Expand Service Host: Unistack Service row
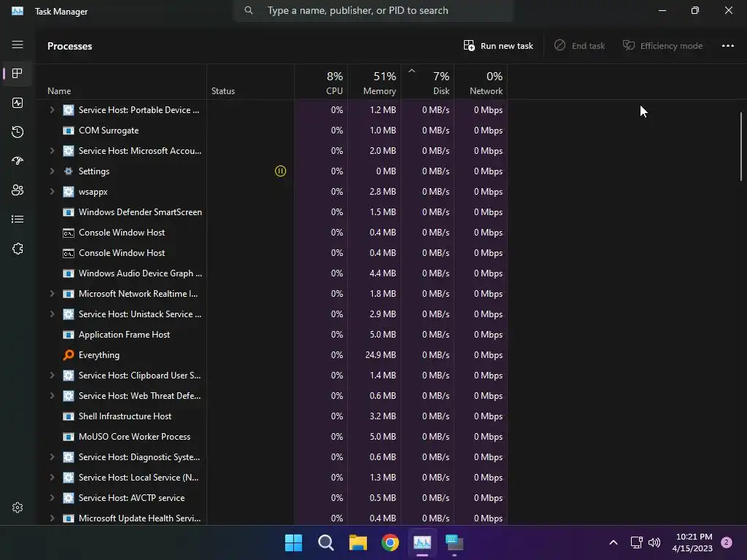Viewport: 747px width, 560px height. click(x=52, y=314)
